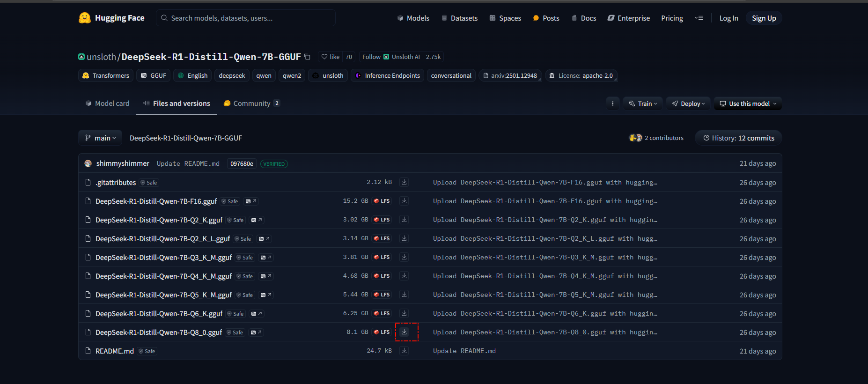This screenshot has width=868, height=384.
Task: Open shimmyshimmer's avatar profile
Action: pos(88,163)
